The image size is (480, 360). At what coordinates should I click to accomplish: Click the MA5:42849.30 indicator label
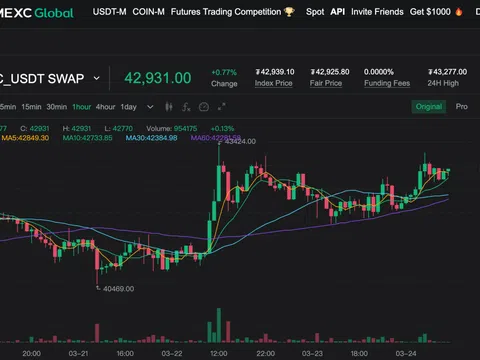[25, 138]
